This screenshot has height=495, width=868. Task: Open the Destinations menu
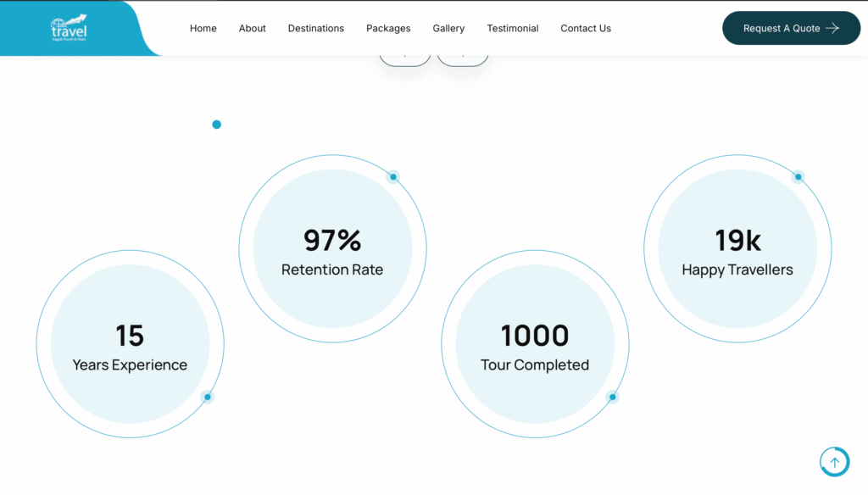[x=315, y=28]
